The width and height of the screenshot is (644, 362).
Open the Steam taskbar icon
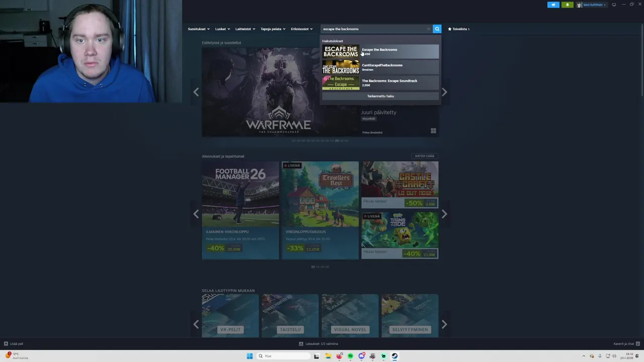394,356
